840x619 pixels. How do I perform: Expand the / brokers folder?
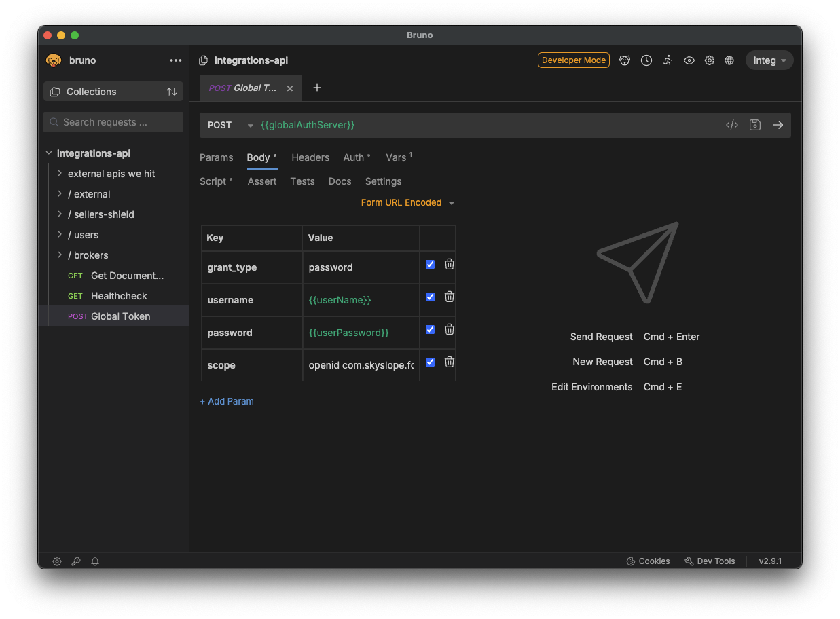tap(87, 255)
